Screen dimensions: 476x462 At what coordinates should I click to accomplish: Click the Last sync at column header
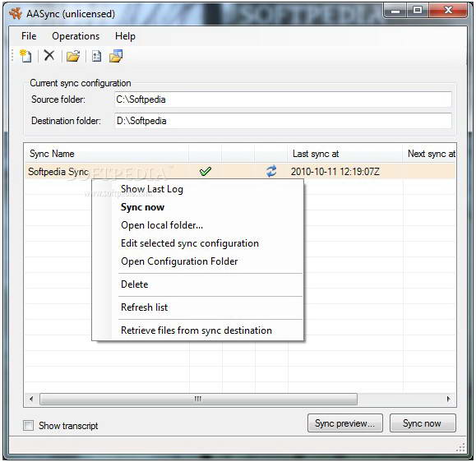(344, 154)
